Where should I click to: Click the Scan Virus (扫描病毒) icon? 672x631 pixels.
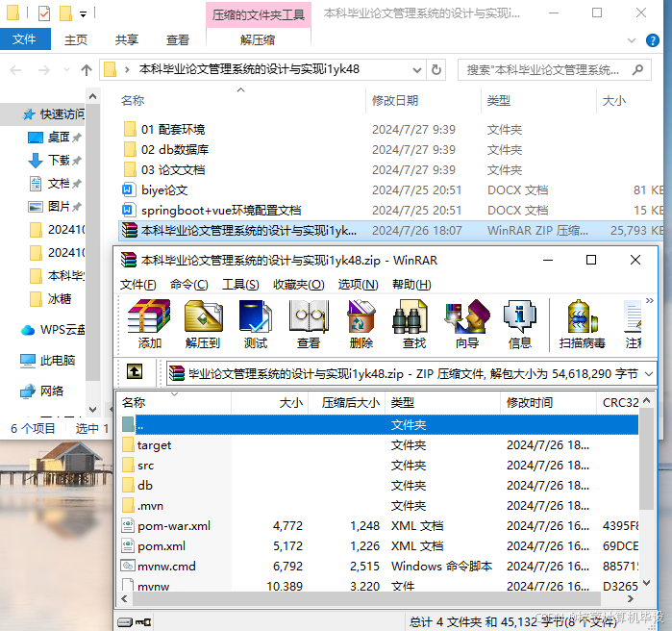click(582, 323)
